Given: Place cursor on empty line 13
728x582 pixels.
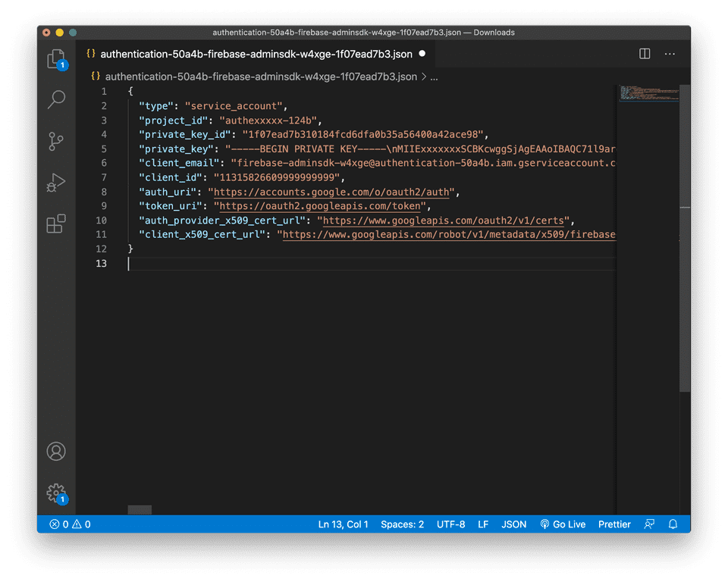Looking at the screenshot, I should pyautogui.click(x=372, y=263).
